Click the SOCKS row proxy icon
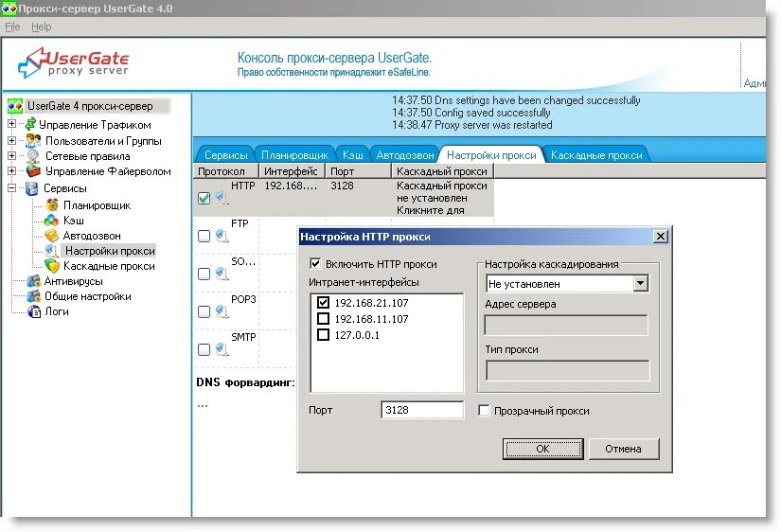The width and height of the screenshot is (781, 532). (x=222, y=274)
